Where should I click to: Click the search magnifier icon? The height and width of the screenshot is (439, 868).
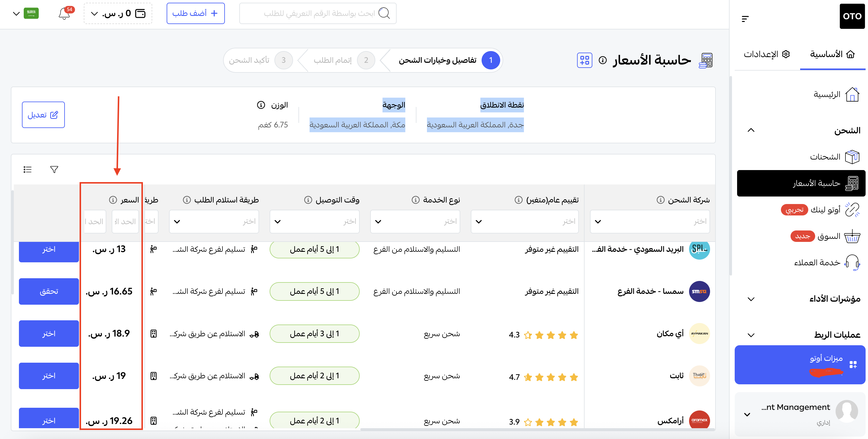[x=384, y=14]
